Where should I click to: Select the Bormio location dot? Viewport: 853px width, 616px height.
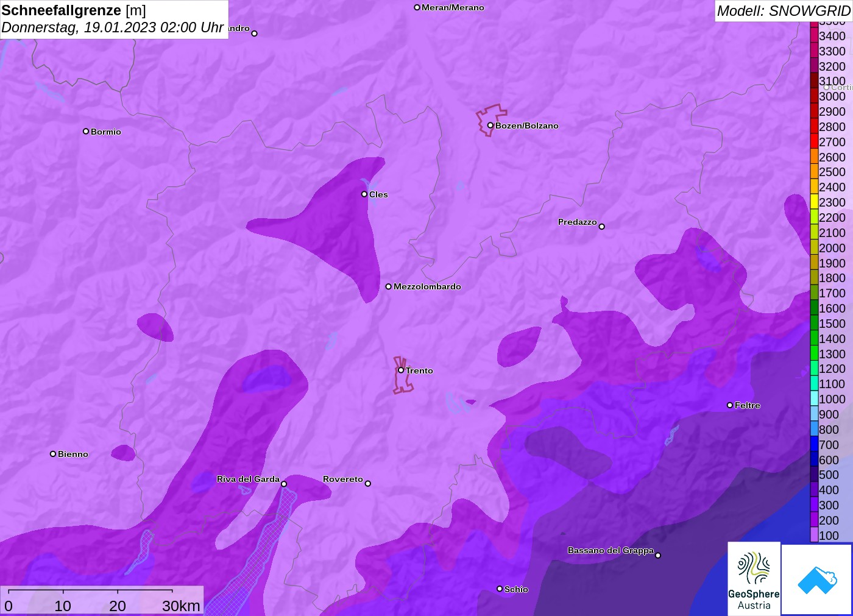point(86,131)
